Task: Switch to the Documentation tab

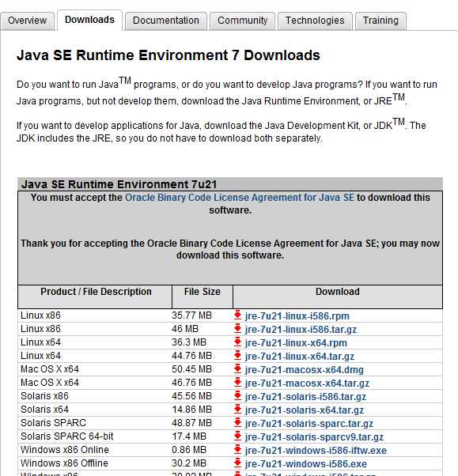Action: [166, 21]
